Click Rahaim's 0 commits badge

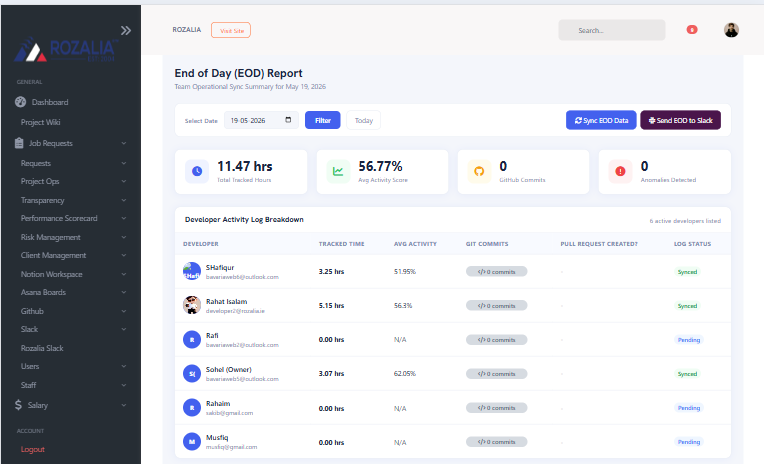497,408
